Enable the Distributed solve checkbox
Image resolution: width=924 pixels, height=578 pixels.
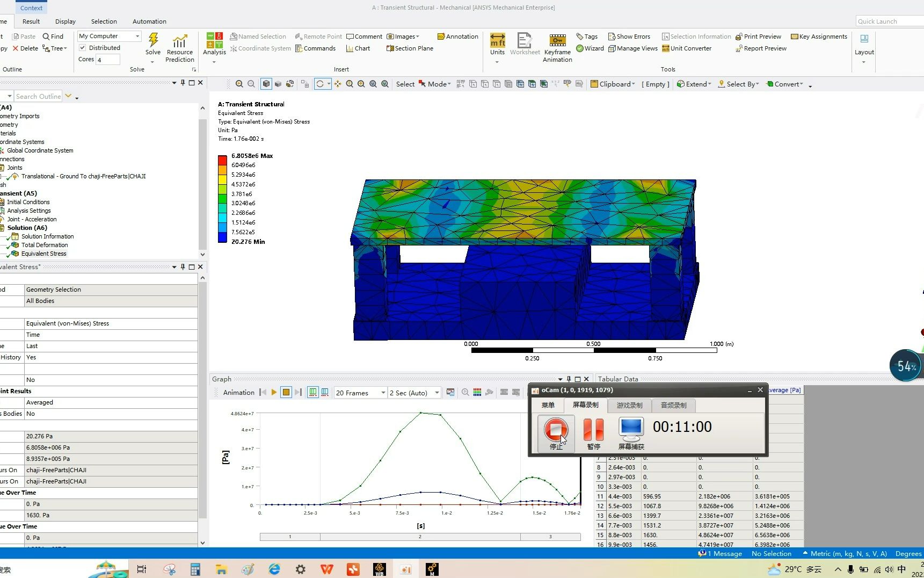coord(83,47)
